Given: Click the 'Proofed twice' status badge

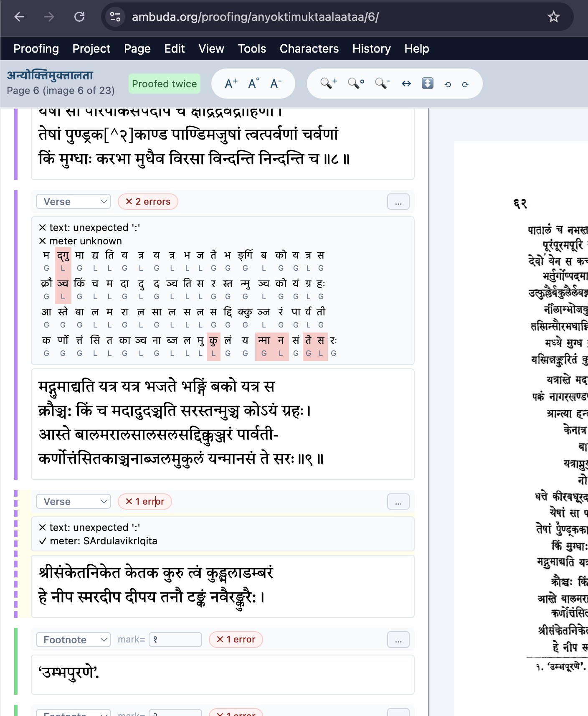Looking at the screenshot, I should tap(165, 84).
